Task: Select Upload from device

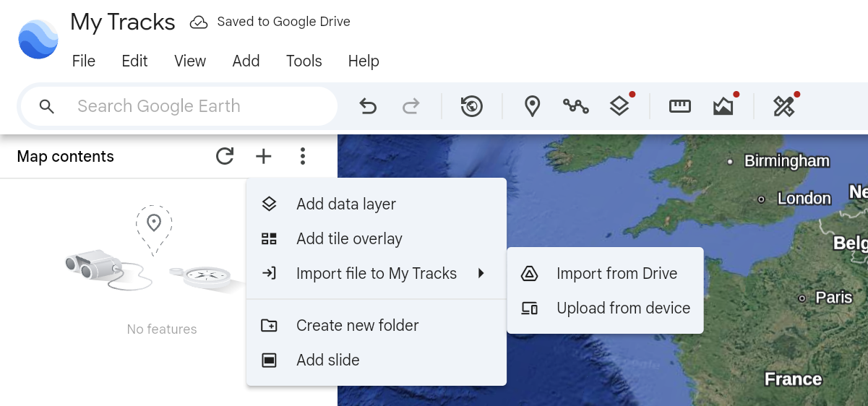Action: (605, 308)
